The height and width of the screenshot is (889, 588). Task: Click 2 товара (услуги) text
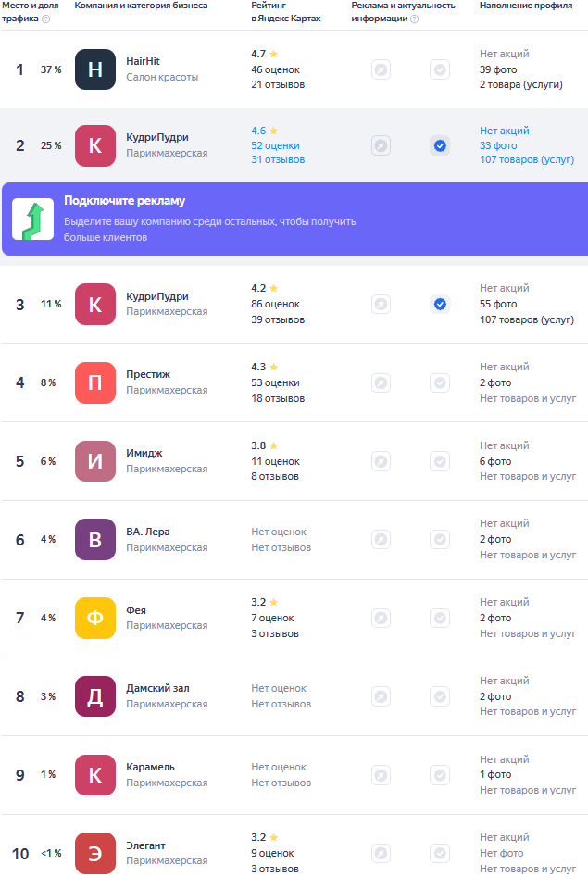point(521,84)
